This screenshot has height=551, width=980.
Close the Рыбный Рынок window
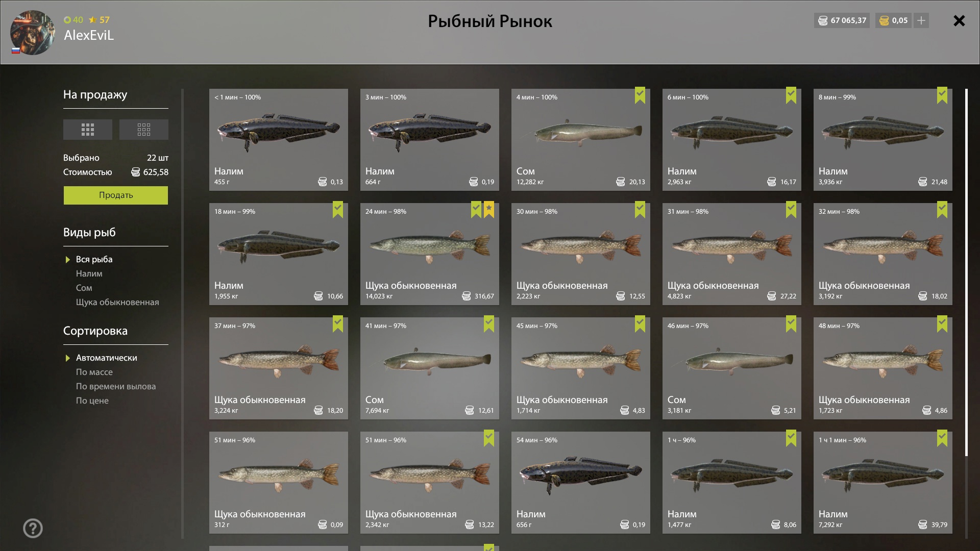959,20
